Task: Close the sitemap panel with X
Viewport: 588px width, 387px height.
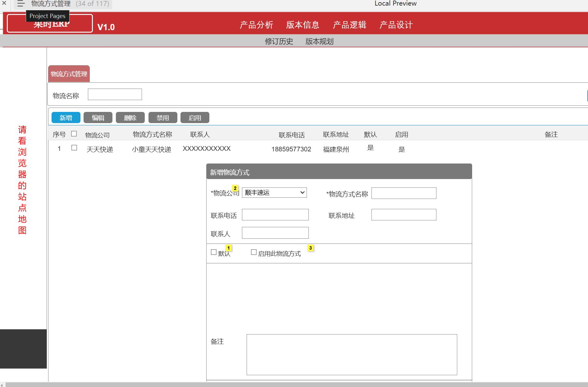Action: (x=4, y=3)
